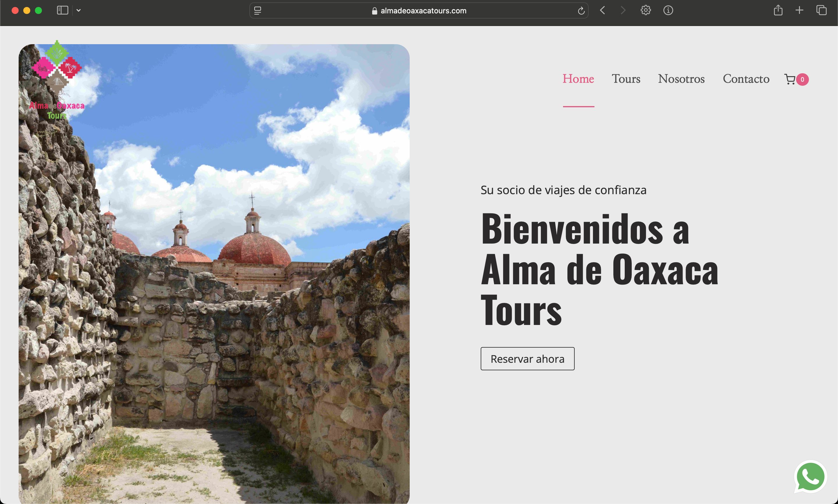Click the cart count badge showing 0
Viewport: 838px width, 504px height.
tap(802, 79)
